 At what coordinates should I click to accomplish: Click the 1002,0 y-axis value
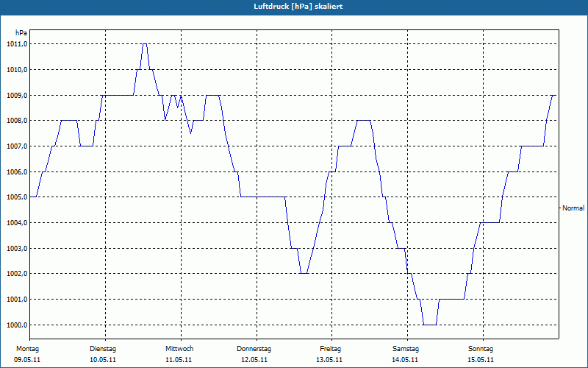coord(17,274)
